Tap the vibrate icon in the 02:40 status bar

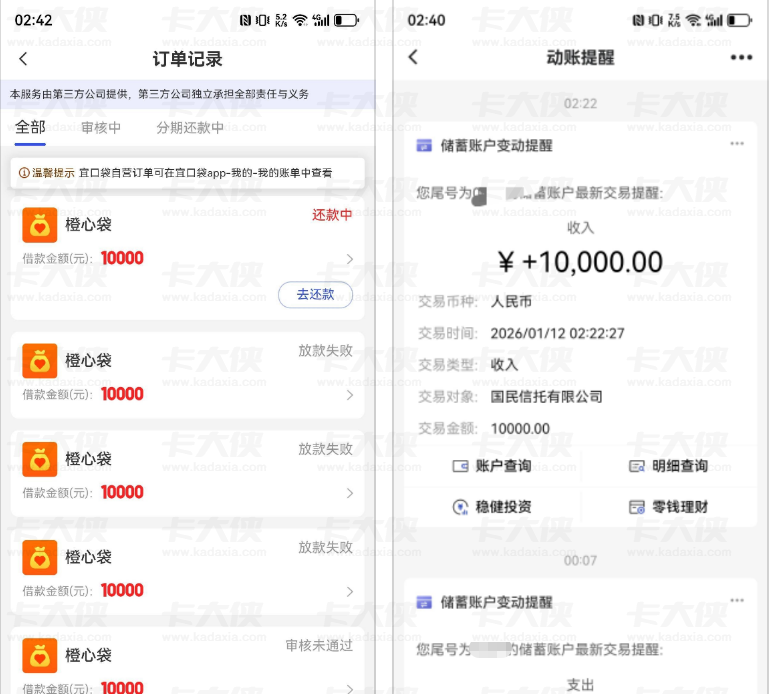click(x=655, y=20)
